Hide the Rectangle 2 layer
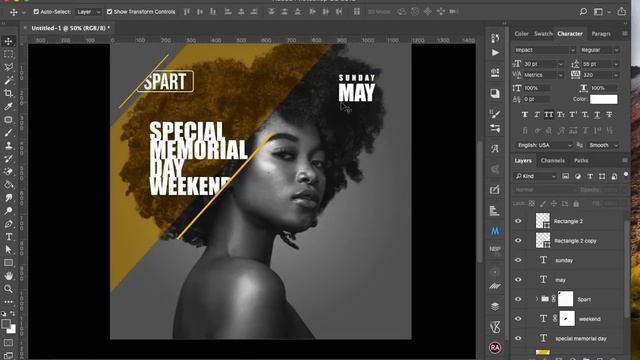 pyautogui.click(x=518, y=221)
